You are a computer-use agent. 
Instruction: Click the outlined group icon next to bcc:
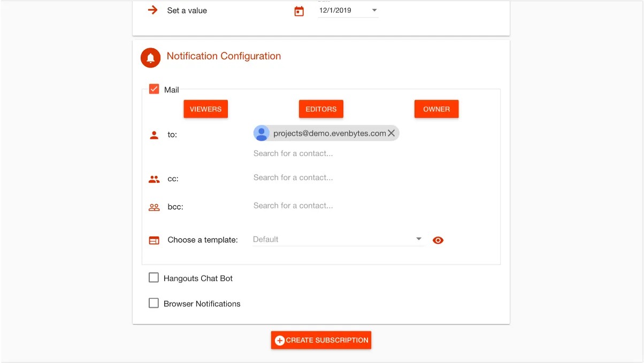click(154, 207)
